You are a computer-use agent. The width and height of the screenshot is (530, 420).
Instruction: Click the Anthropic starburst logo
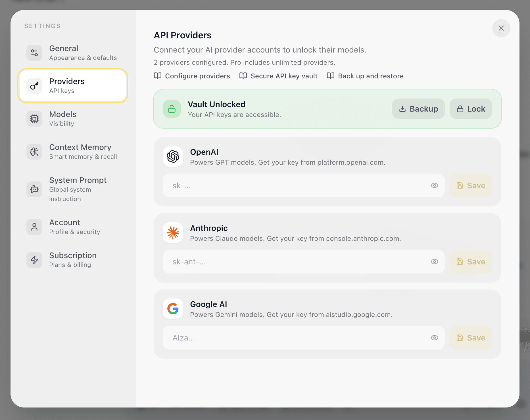[173, 233]
